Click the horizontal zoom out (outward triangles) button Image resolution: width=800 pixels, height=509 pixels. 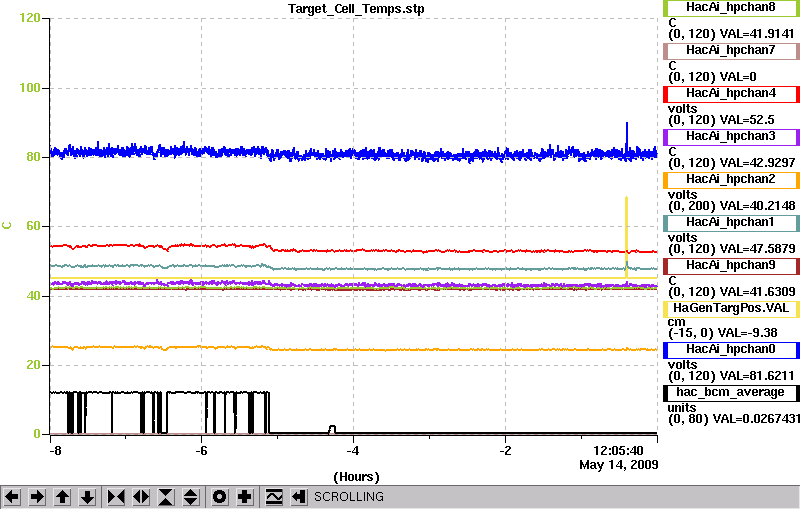(x=141, y=496)
